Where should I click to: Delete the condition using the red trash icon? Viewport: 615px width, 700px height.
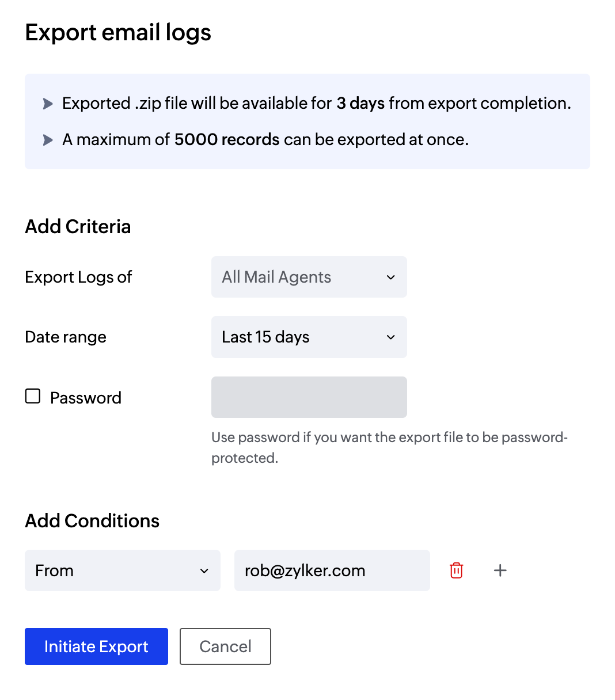click(x=456, y=570)
